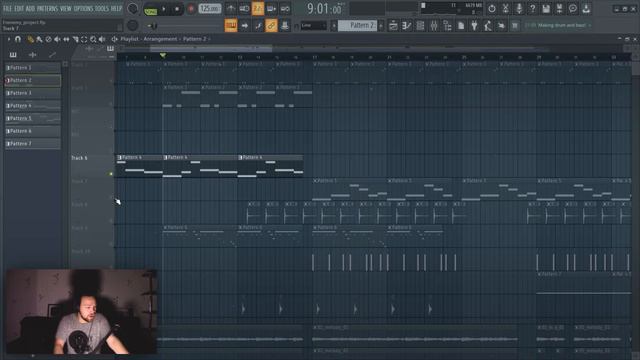Viewport: 640px width, 360px height.
Task: Toggle wait for input before recording
Action: pos(244,9)
